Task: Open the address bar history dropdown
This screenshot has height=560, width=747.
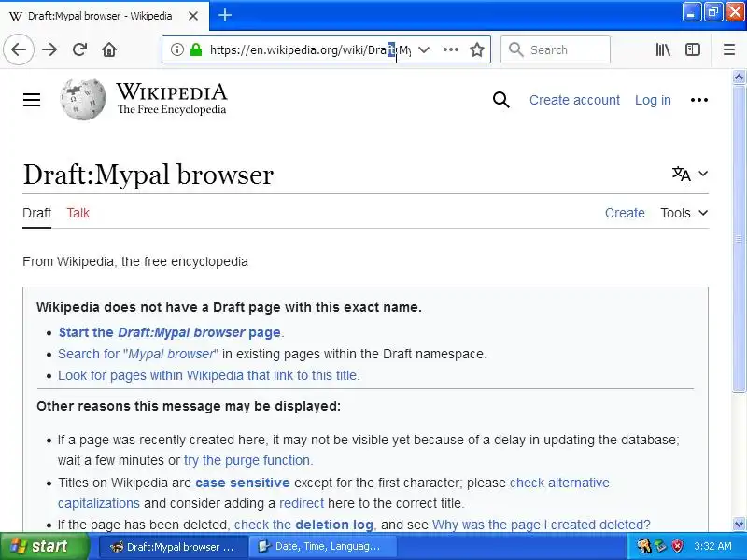Action: pos(424,49)
